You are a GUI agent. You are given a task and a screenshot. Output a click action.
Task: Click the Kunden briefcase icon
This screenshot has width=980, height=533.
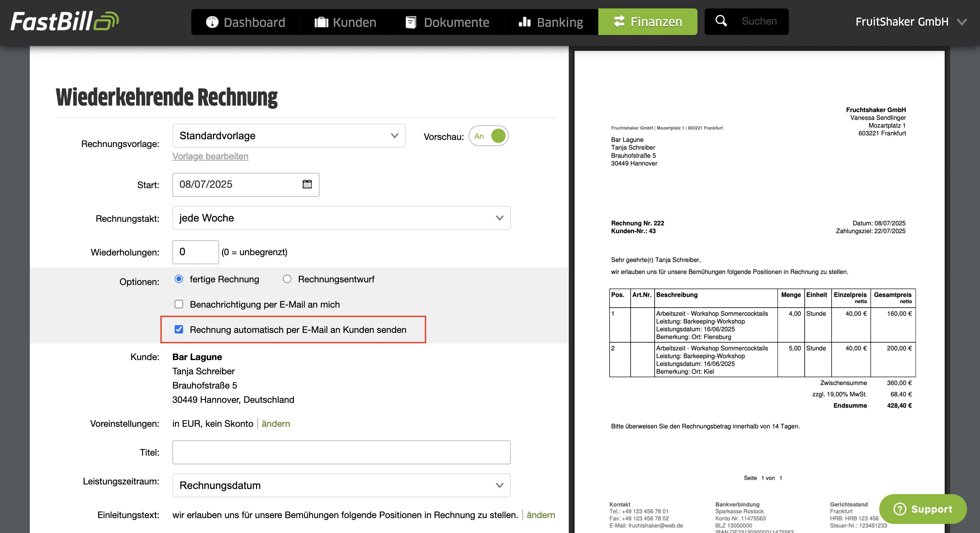point(321,22)
